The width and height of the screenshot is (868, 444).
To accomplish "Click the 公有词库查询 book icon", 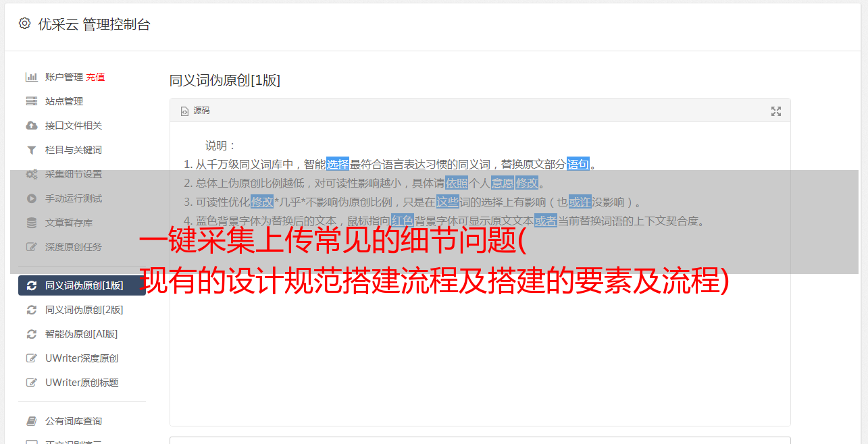I will (x=31, y=421).
